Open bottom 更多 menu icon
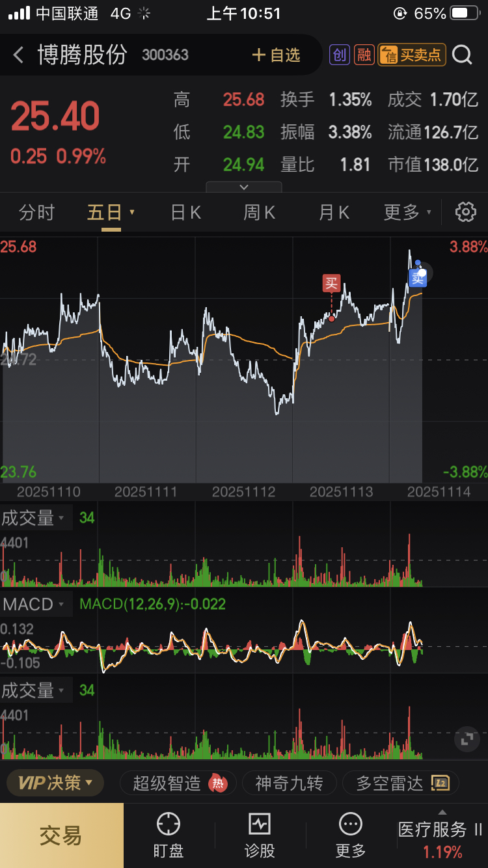 [351, 835]
